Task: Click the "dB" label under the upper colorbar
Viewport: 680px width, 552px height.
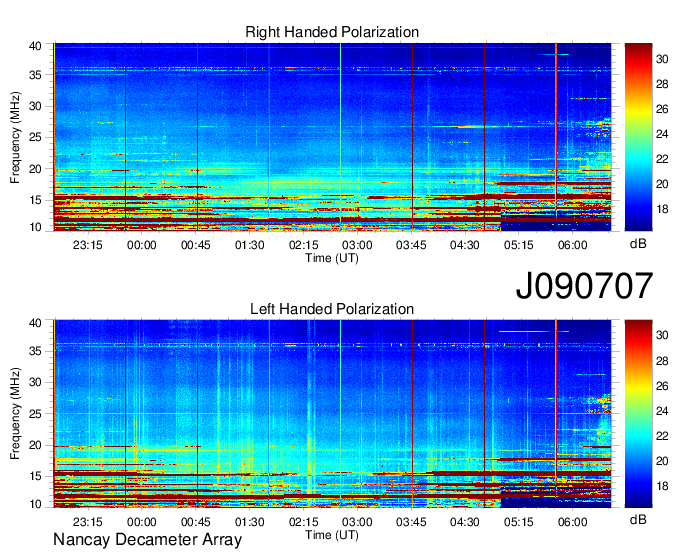Action: [638, 244]
